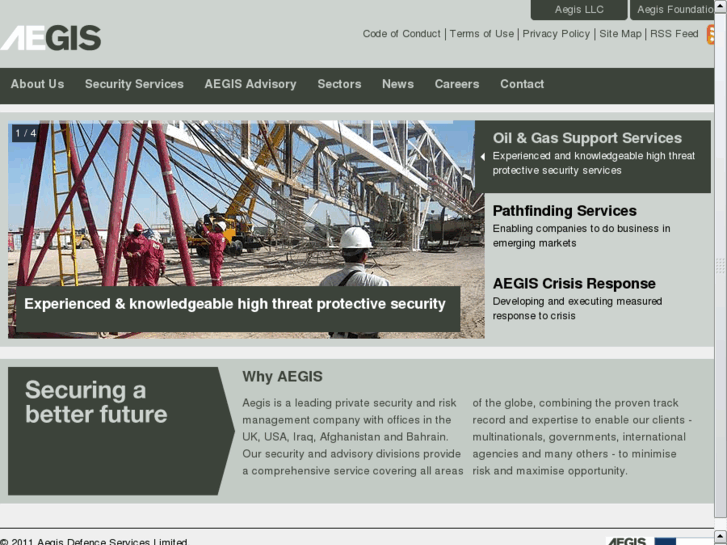Click the 1 / 4 slide counter

click(26, 134)
